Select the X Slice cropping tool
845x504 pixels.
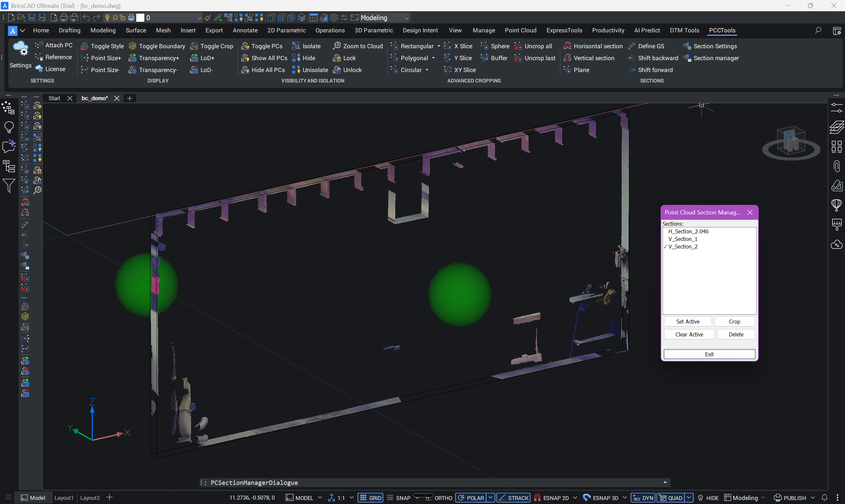[x=458, y=46]
